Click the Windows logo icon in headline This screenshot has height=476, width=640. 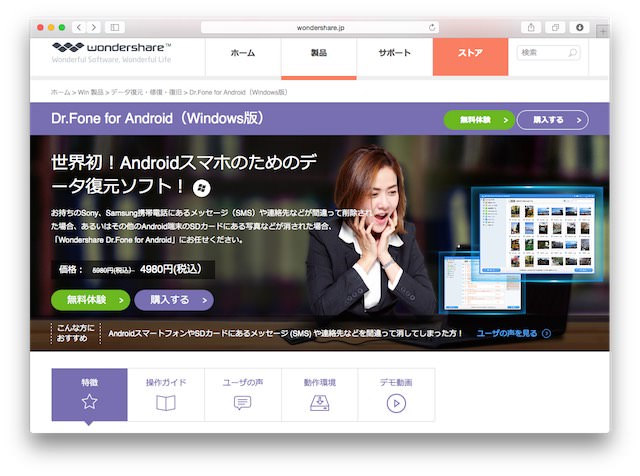pyautogui.click(x=201, y=188)
